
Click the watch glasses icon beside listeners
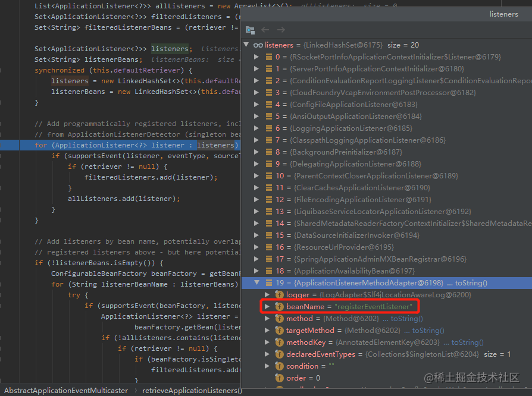coord(258,45)
